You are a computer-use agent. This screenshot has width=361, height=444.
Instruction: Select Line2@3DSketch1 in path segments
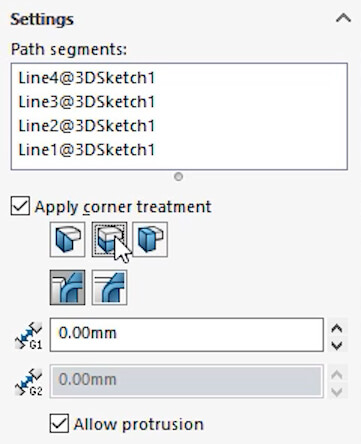pyautogui.click(x=87, y=126)
